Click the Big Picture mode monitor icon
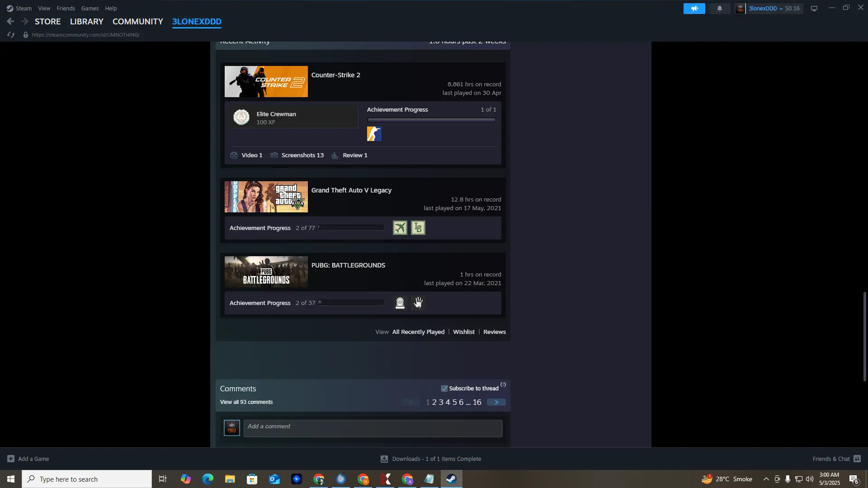 [x=814, y=9]
